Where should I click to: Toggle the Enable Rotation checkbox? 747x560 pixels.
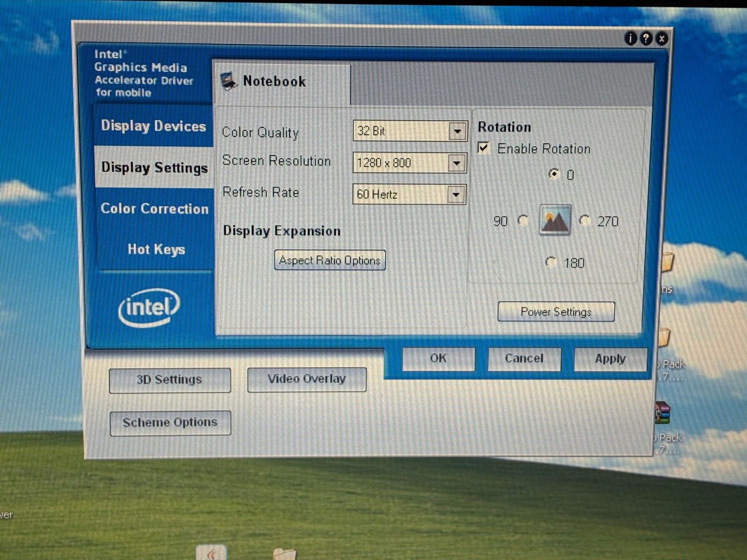pos(484,148)
